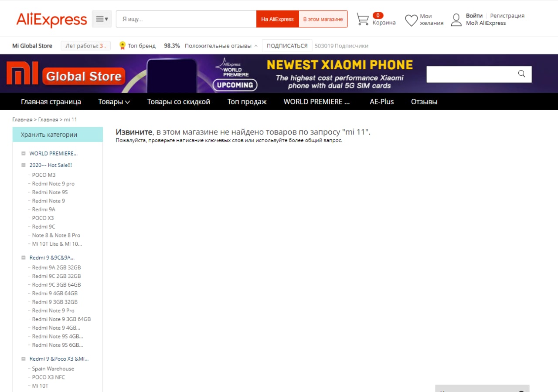The width and height of the screenshot is (558, 392).
Task: Click the user account profile icon
Action: [456, 20]
